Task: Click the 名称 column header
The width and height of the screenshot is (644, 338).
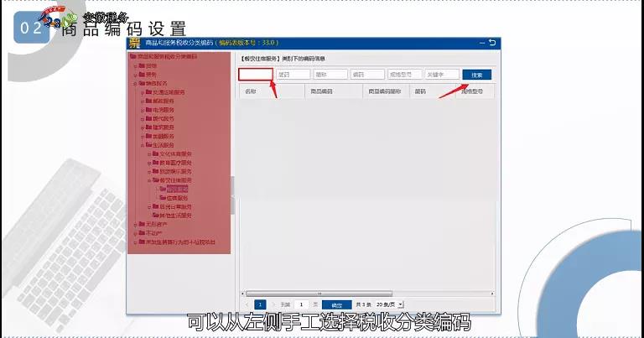Action: pyautogui.click(x=272, y=91)
